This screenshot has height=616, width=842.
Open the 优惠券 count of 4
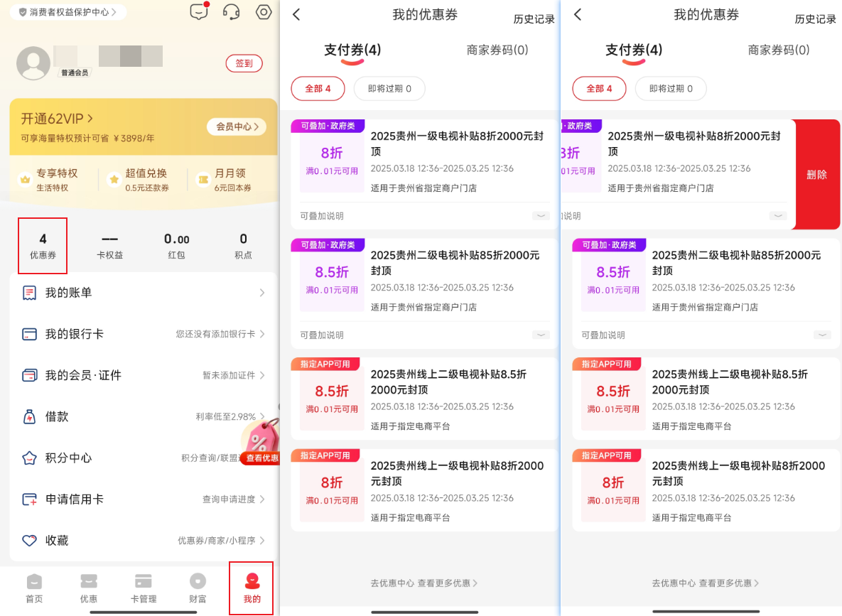point(43,245)
